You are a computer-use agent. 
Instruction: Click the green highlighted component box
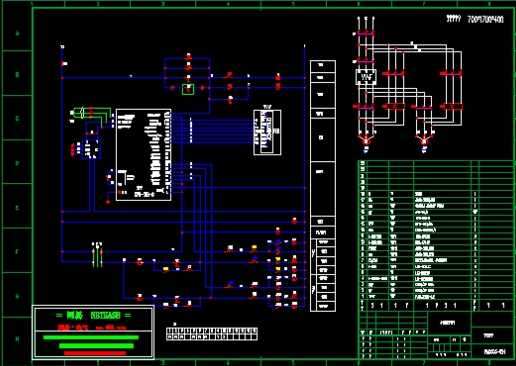[x=188, y=89]
